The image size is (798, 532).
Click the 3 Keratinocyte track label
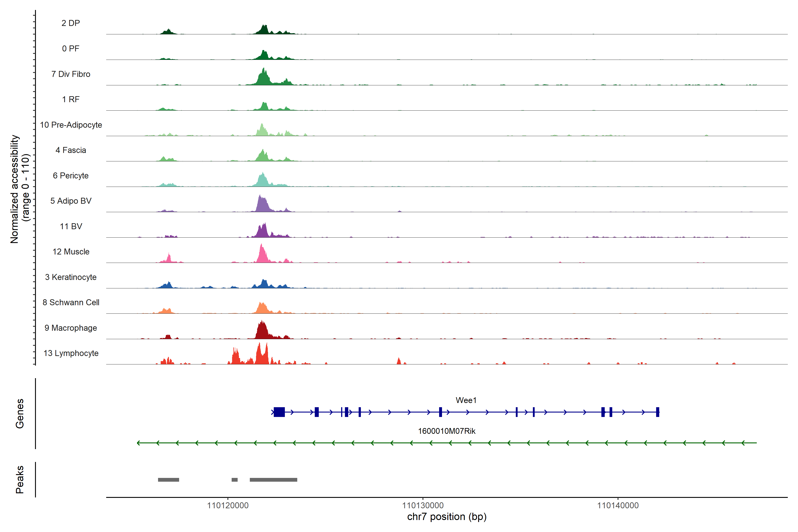71,277
